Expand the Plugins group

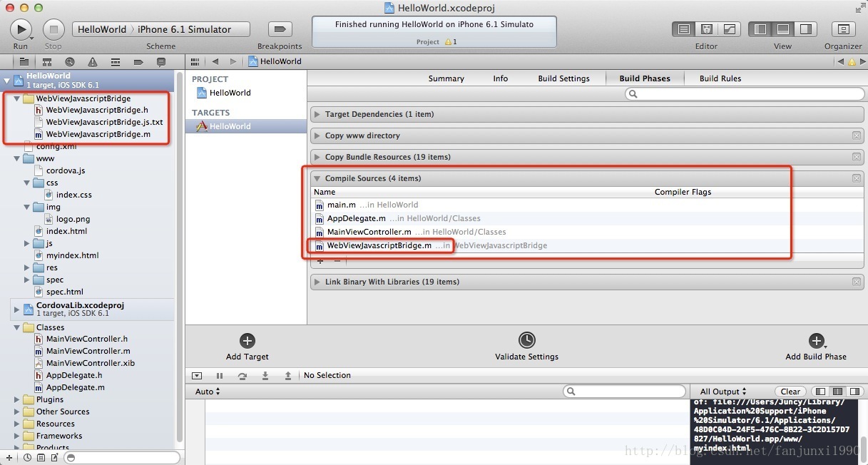pyautogui.click(x=16, y=399)
